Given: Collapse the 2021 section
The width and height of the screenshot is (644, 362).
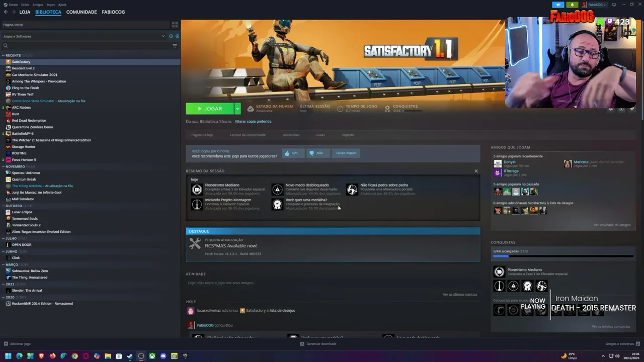Looking at the screenshot, I should (3, 284).
